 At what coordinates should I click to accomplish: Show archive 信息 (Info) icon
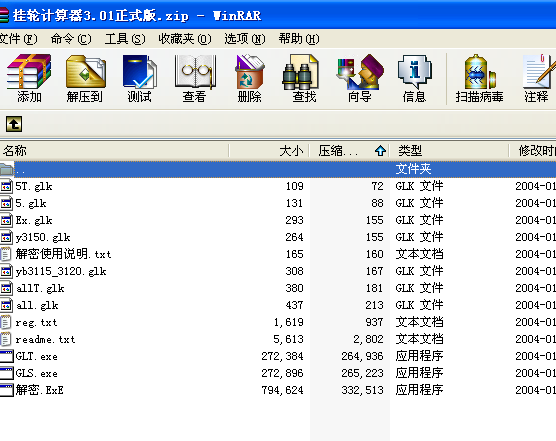click(415, 72)
